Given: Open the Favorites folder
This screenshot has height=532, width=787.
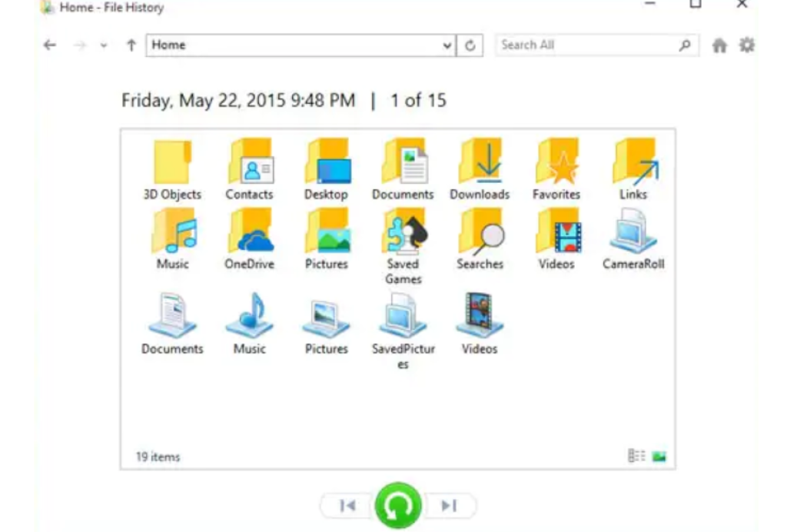Looking at the screenshot, I should [x=556, y=170].
